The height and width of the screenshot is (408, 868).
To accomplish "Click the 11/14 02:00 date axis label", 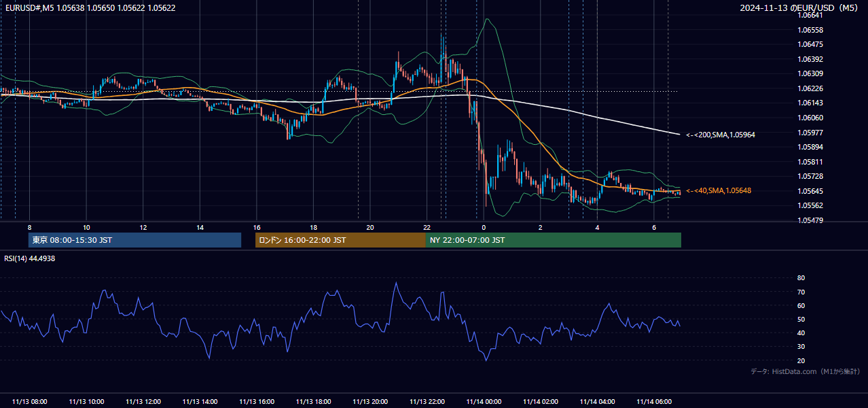I will [540, 402].
